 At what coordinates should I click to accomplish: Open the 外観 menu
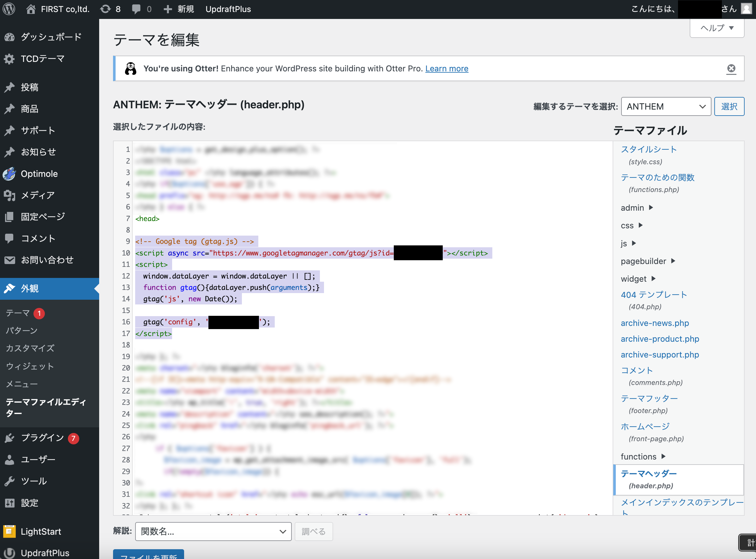click(49, 289)
